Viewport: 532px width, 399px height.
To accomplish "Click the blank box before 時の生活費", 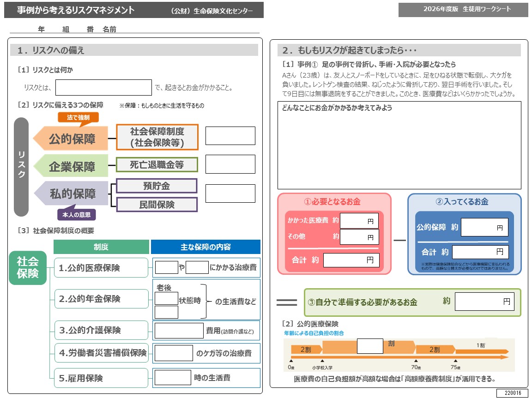I will (x=172, y=378).
